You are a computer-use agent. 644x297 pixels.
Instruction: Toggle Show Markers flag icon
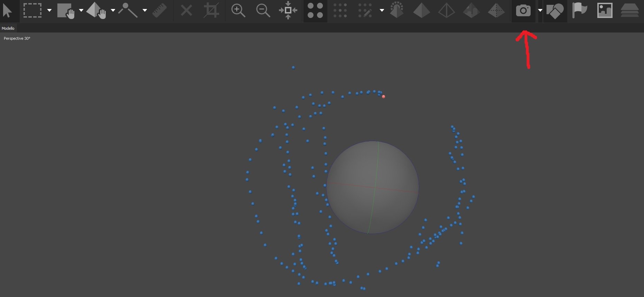tap(580, 10)
